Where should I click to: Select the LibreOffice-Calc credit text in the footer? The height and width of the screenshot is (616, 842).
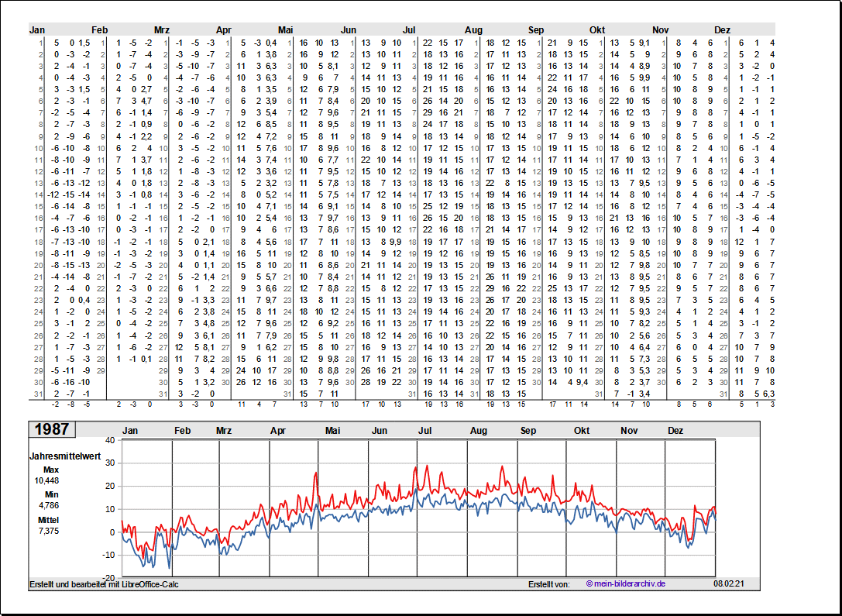104,583
